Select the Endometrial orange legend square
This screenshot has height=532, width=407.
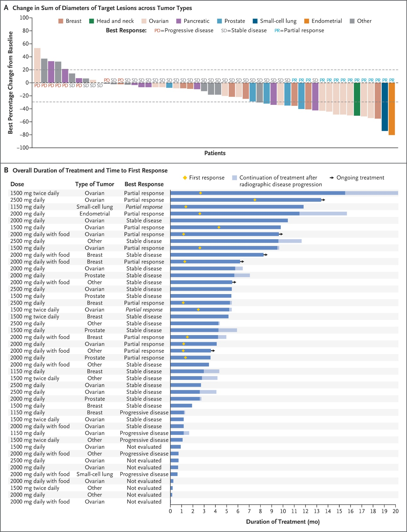[307, 21]
